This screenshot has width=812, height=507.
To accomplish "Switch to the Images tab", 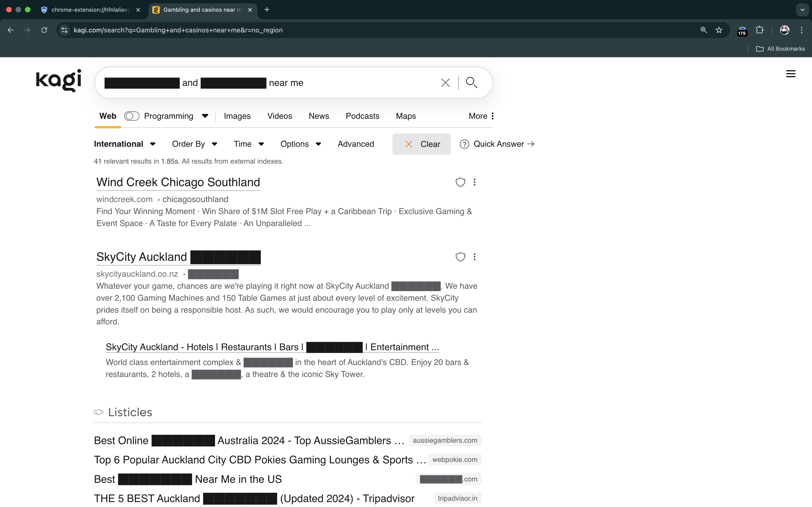I will (x=237, y=116).
